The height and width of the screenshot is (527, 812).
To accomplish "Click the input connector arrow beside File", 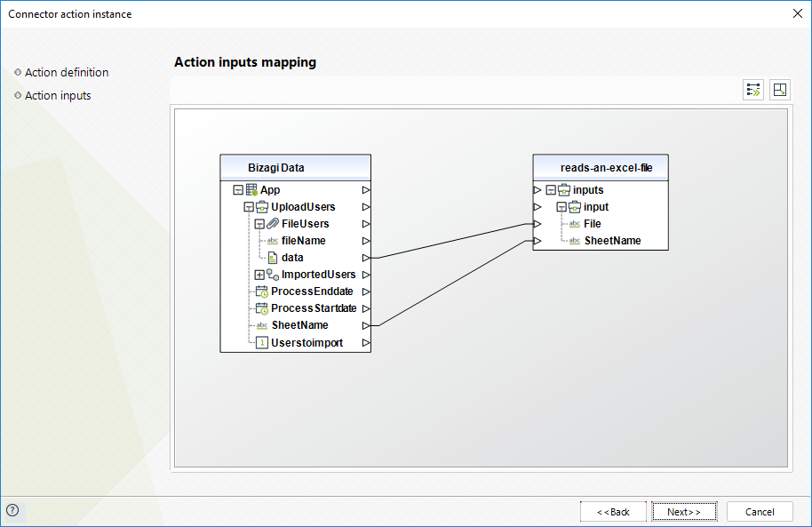I will tap(537, 224).
